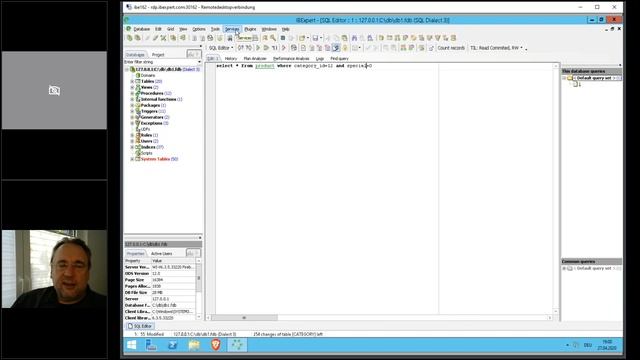
Task: Switch to the History tab
Action: tap(231, 59)
